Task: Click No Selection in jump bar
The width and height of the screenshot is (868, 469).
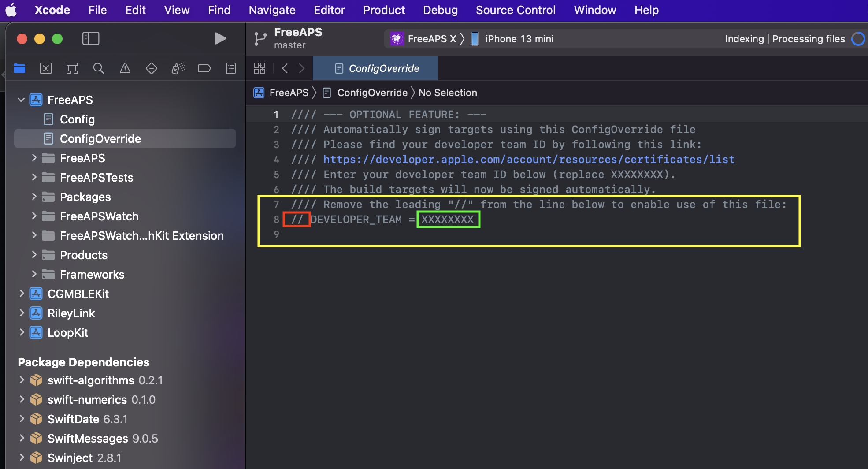Action: point(448,93)
